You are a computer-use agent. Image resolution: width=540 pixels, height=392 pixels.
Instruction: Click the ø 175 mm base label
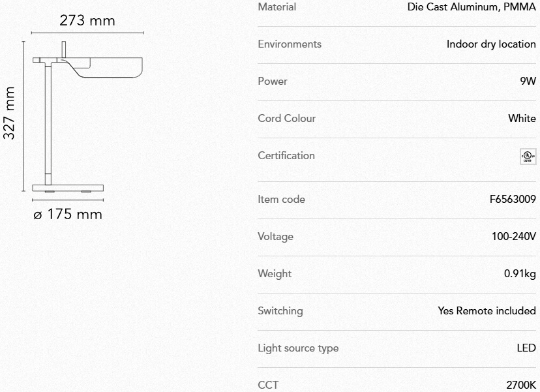tap(68, 214)
